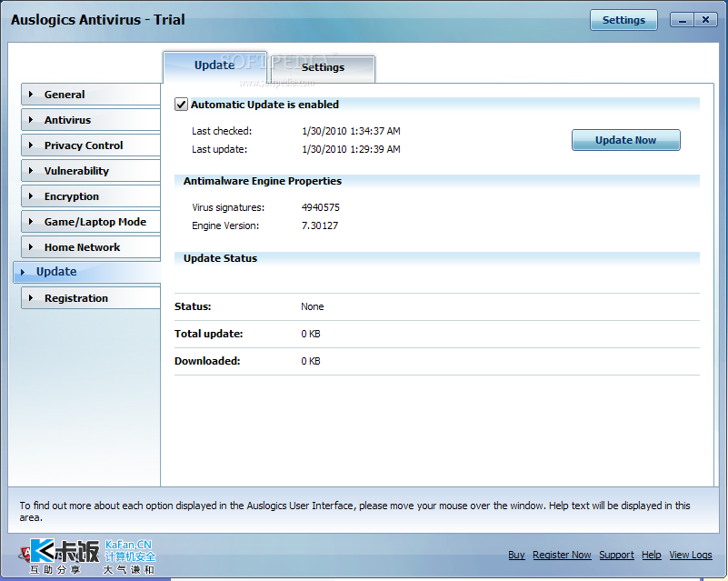Open the Antivirus sidebar section
The height and width of the screenshot is (581, 728).
91,120
